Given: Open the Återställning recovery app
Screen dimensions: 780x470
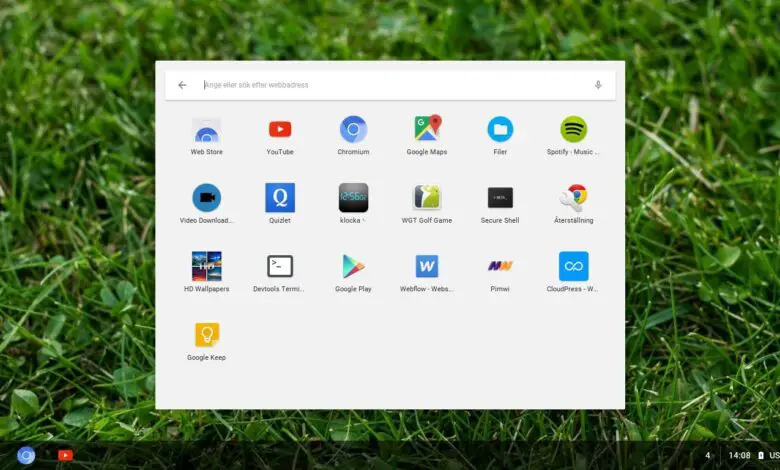Looking at the screenshot, I should (574, 198).
